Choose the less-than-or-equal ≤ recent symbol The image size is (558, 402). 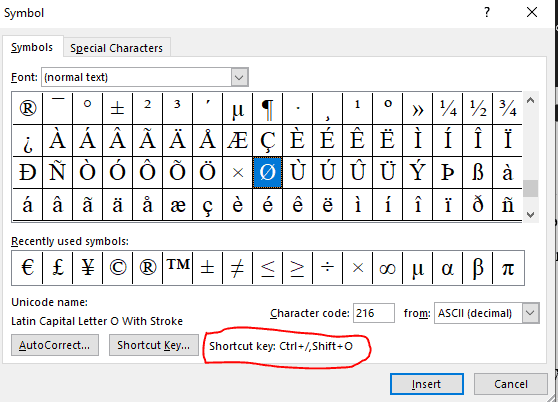coord(268,268)
